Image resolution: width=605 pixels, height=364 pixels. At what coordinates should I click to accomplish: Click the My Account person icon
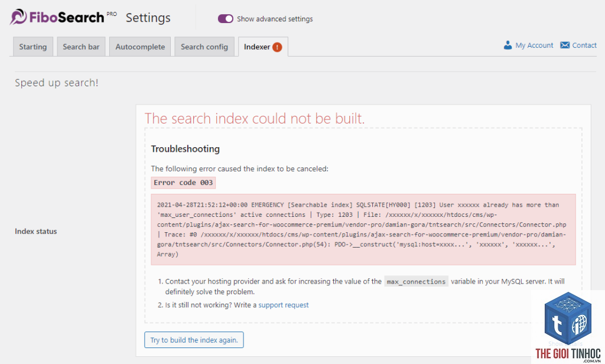[508, 45]
